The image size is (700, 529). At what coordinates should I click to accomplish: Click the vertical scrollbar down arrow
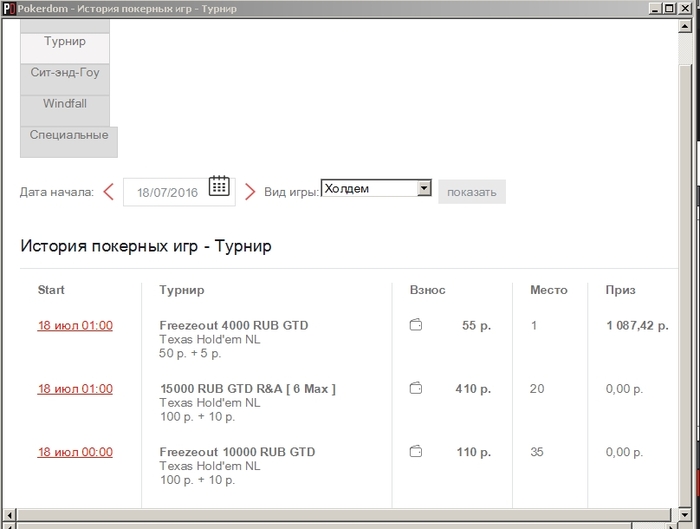[685, 514]
